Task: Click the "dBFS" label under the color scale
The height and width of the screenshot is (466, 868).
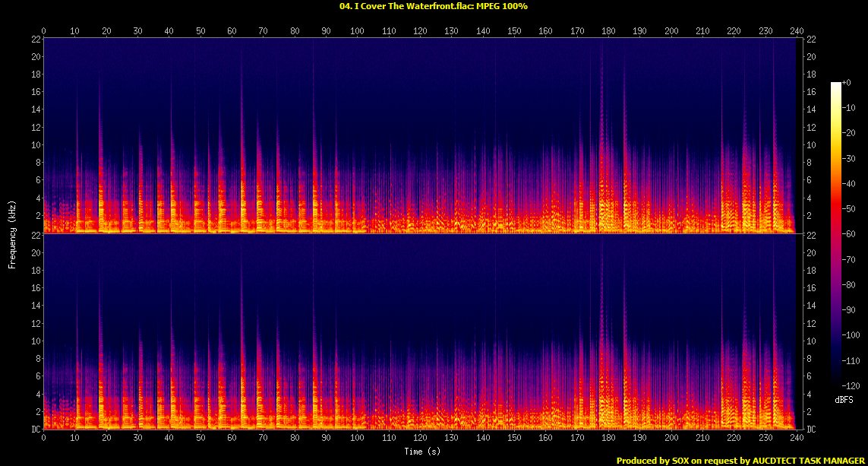Action: [844, 400]
